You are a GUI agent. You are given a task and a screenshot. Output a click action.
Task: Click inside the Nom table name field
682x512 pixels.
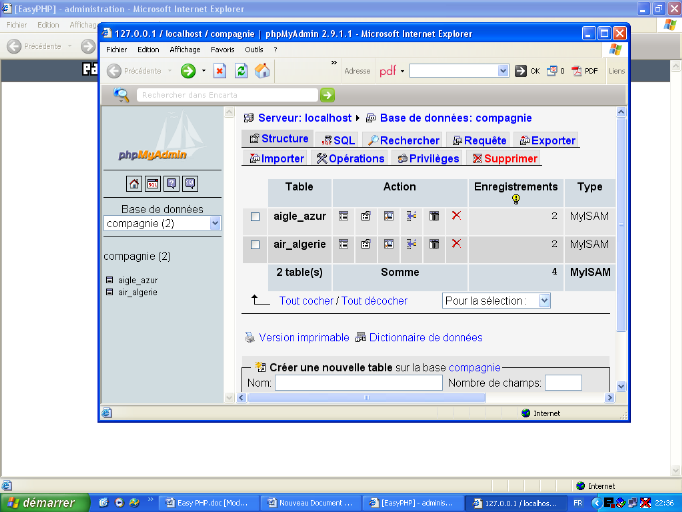(359, 383)
